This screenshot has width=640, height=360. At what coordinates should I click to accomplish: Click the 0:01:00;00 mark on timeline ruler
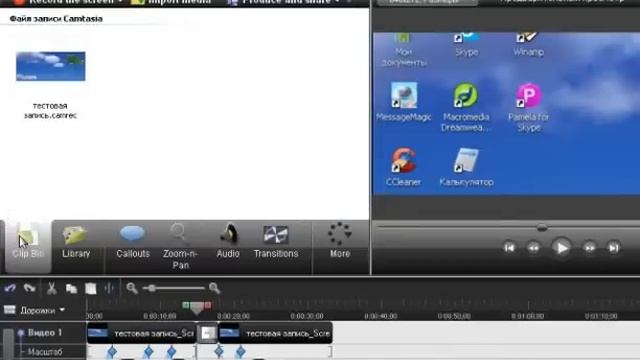coord(527,316)
